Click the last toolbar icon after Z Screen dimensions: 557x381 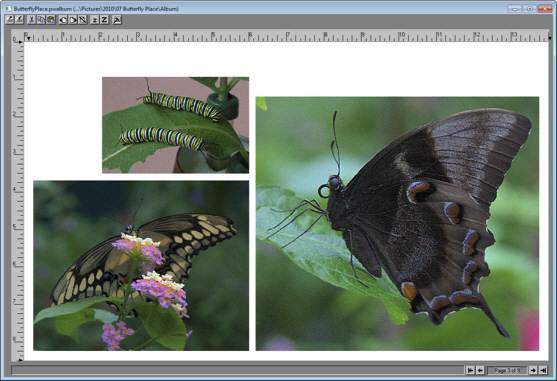pos(117,20)
